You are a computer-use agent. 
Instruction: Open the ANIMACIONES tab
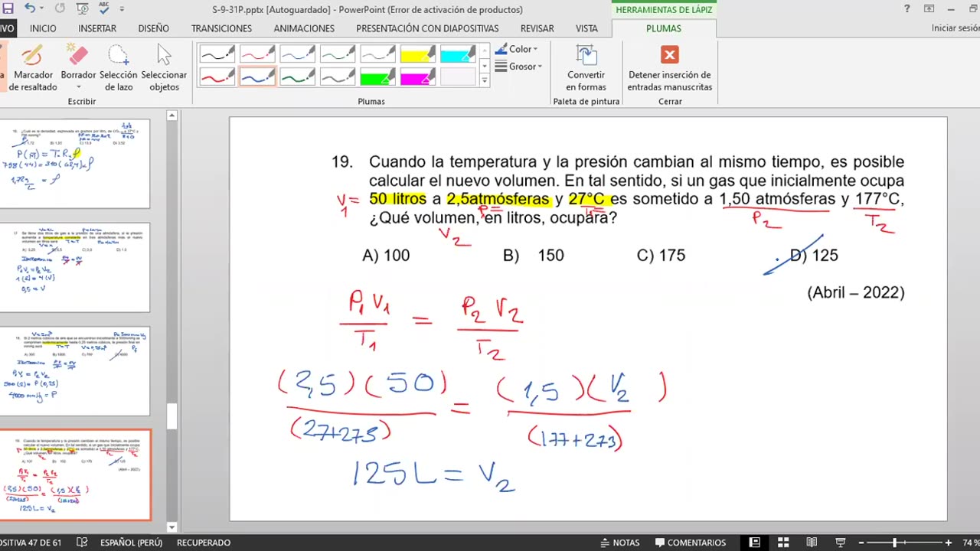click(x=304, y=28)
